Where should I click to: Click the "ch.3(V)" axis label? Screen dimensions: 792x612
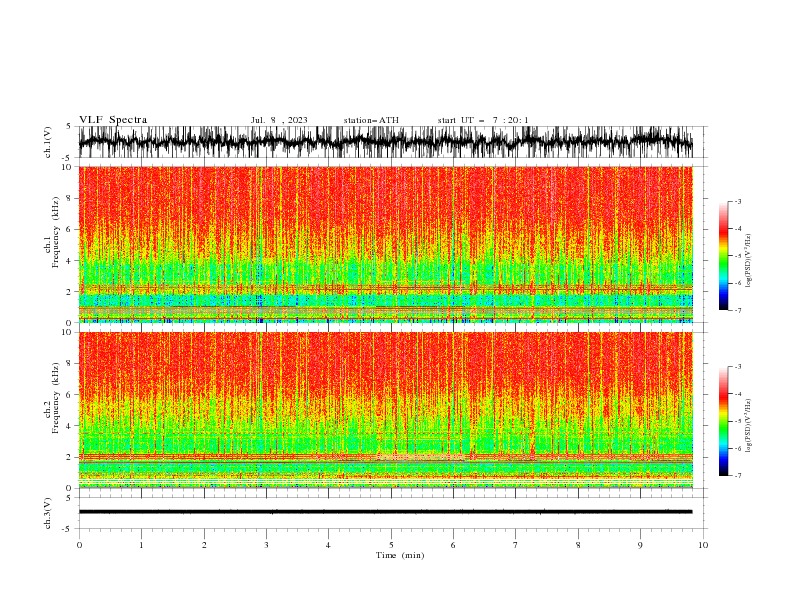tap(48, 513)
